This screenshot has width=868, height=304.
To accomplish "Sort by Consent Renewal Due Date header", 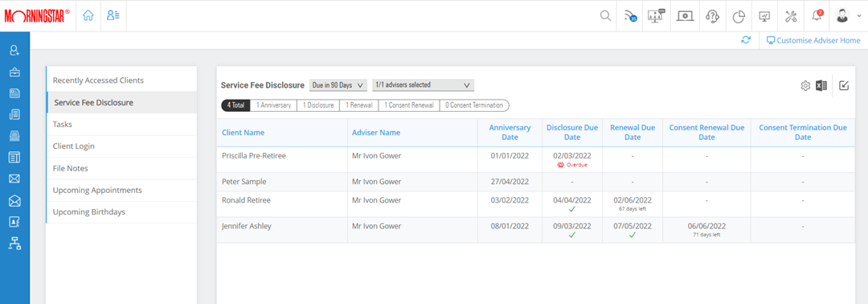I will pyautogui.click(x=706, y=133).
